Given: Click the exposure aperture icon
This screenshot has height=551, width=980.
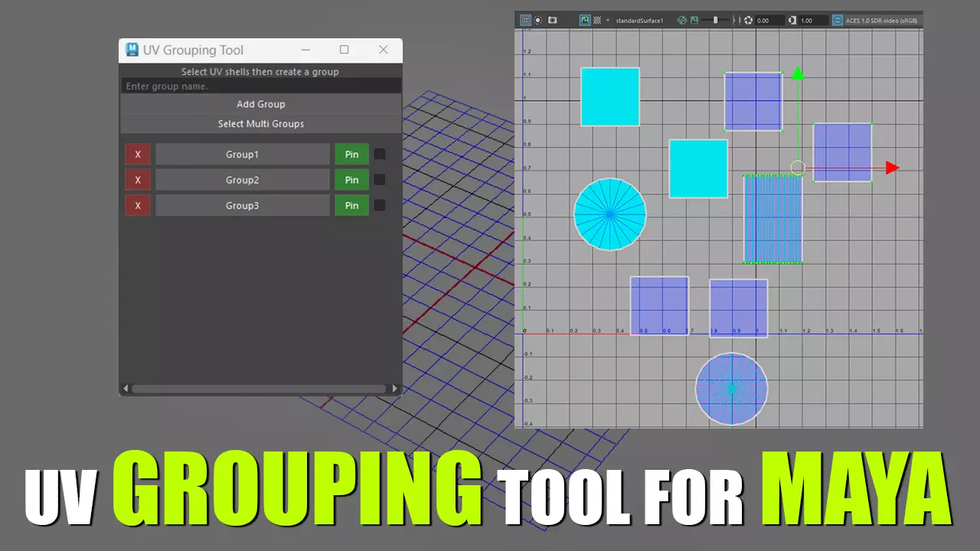Looking at the screenshot, I should [749, 21].
